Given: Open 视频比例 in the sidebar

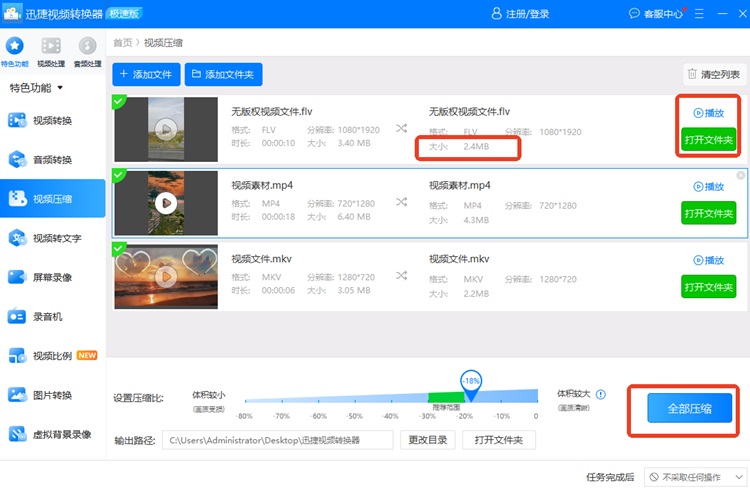Looking at the screenshot, I should (x=53, y=356).
